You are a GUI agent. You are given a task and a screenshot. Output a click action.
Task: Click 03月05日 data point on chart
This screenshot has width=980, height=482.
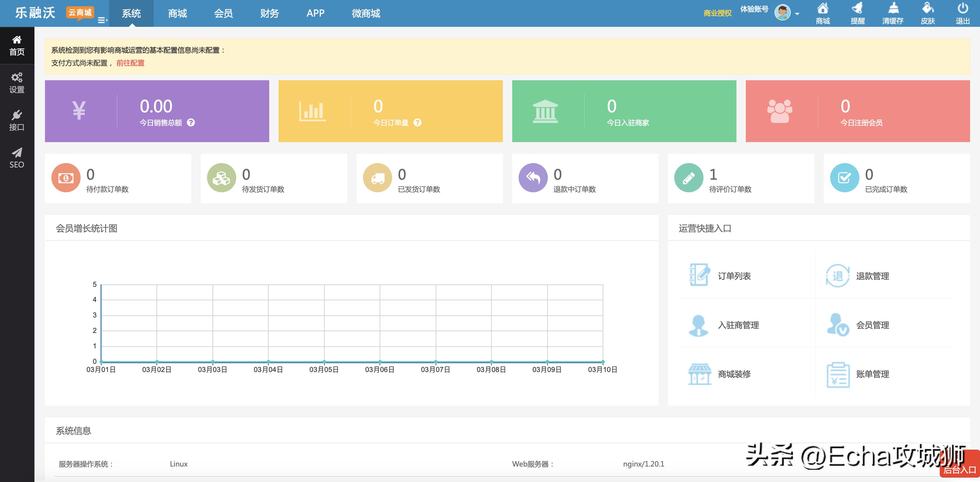pos(324,361)
